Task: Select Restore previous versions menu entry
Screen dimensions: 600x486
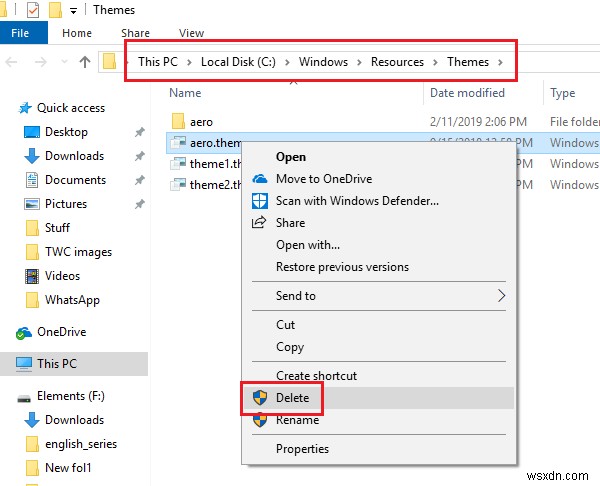Action: [379, 267]
